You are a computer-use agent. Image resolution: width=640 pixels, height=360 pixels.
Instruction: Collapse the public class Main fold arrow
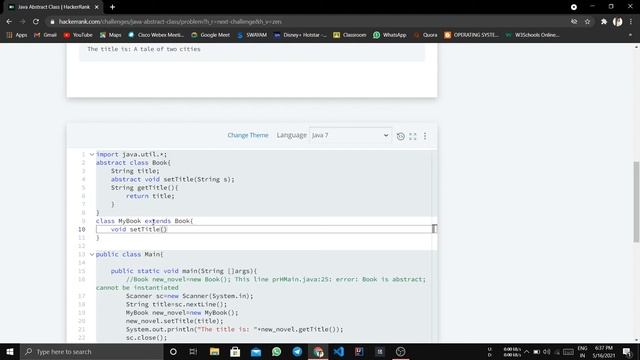coord(92,254)
